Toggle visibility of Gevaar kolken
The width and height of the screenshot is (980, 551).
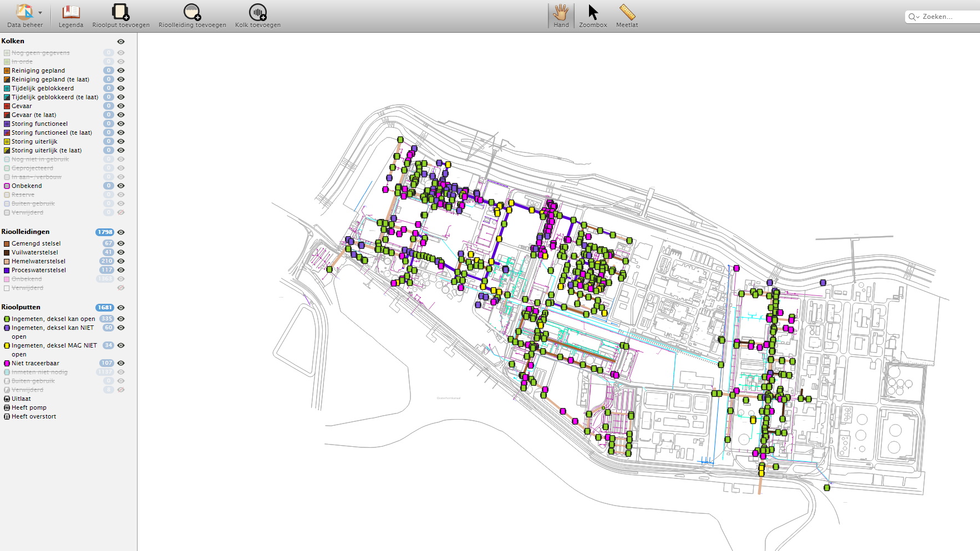coord(121,106)
